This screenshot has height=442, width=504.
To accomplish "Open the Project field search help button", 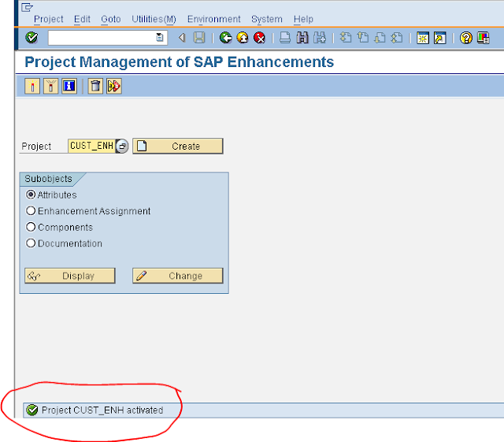I will [x=122, y=146].
